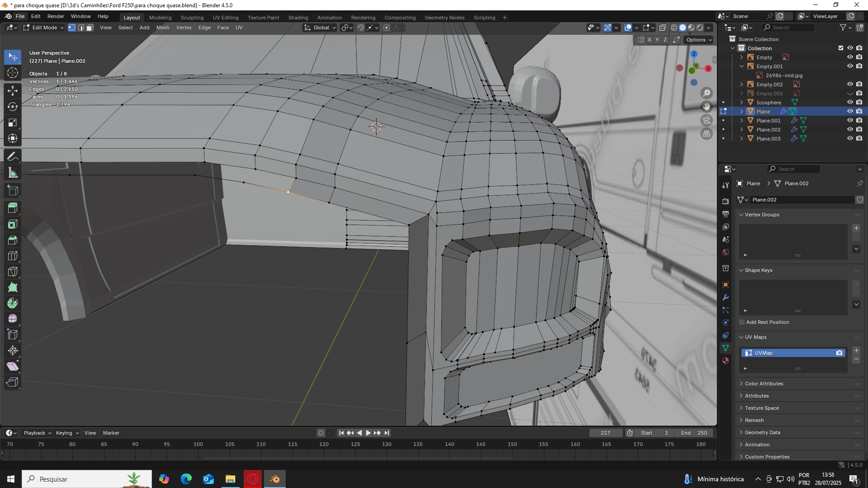Activate the Move tool
The width and height of the screenshot is (868, 488).
13,90
